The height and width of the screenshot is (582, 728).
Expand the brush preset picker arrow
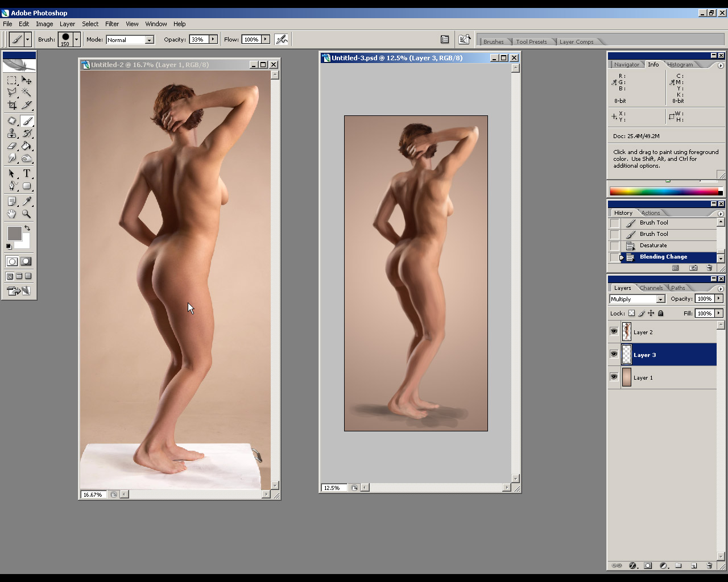(76, 39)
